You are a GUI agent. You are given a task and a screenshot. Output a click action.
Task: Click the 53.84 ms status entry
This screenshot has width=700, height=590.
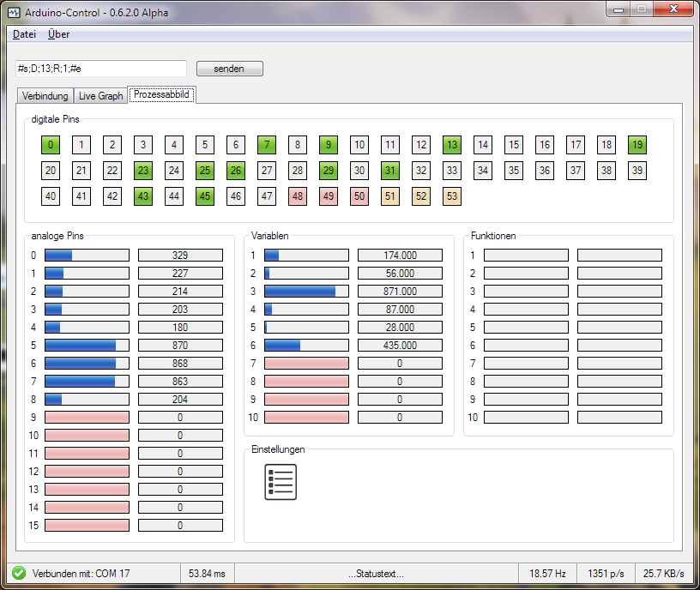pos(207,574)
